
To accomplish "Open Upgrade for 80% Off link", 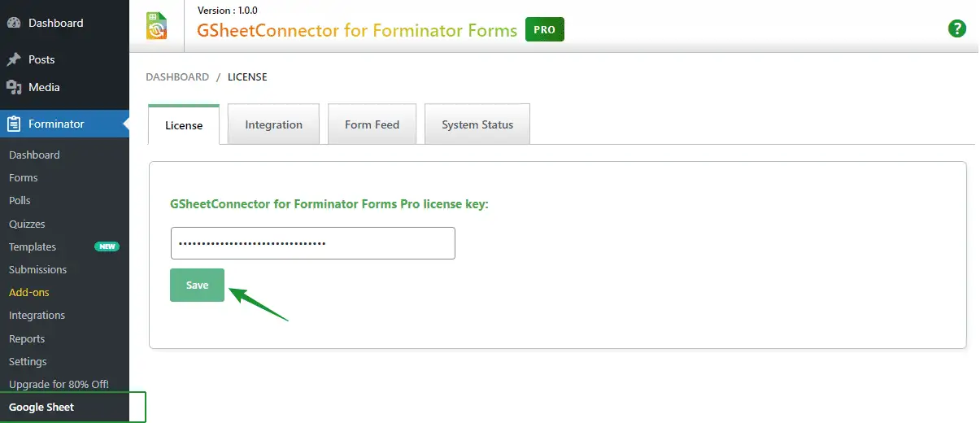I will 59,384.
